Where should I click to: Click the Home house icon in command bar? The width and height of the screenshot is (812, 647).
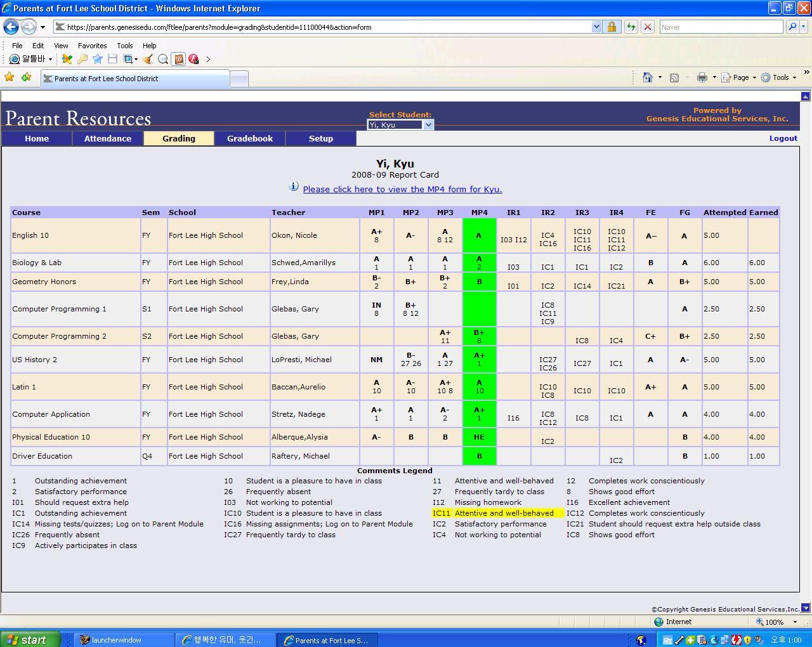[x=647, y=77]
